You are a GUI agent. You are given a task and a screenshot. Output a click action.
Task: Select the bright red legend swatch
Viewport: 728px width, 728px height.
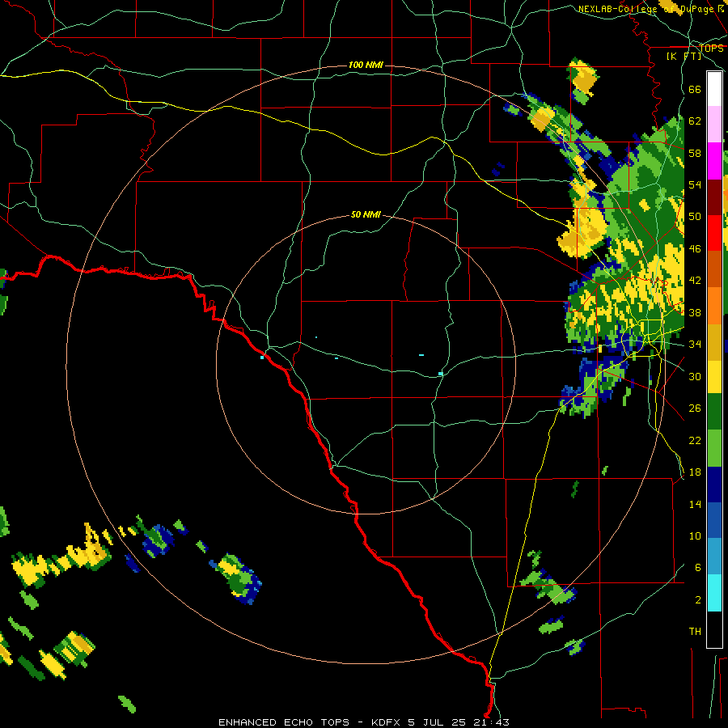714,233
